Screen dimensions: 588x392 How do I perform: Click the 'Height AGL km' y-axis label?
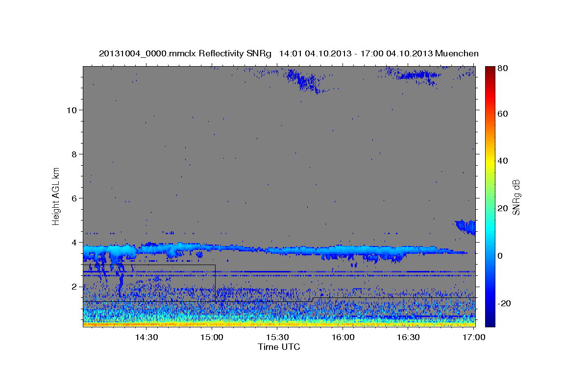(56, 196)
